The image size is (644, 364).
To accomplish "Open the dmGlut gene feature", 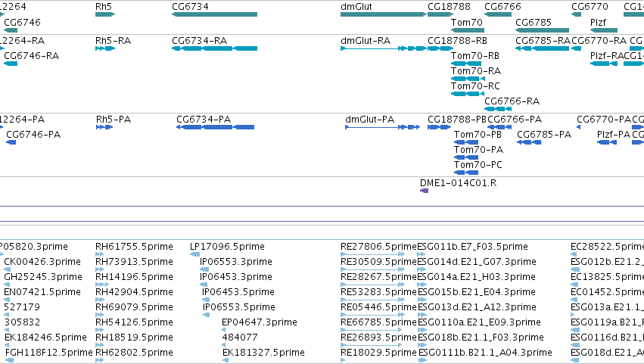I will pyautogui.click(x=384, y=14).
